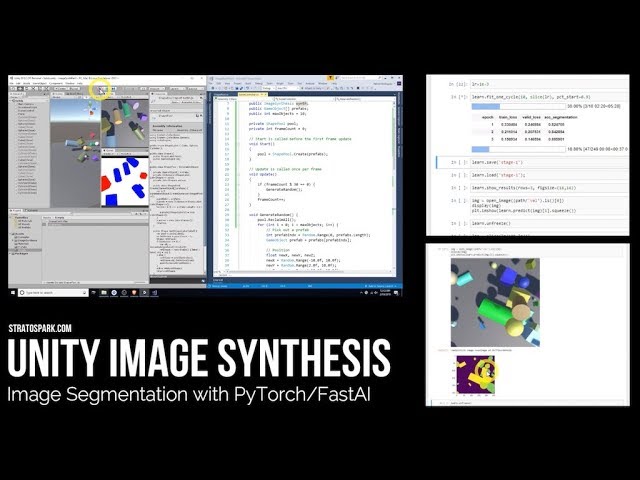640x480 pixels.
Task: Click the Game view segmentation preview
Action: [x=124, y=182]
